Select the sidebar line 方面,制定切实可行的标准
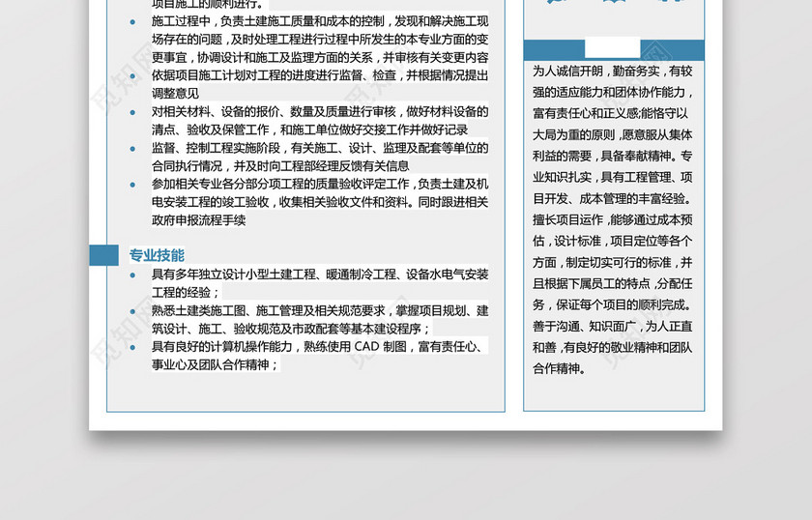 point(613,262)
